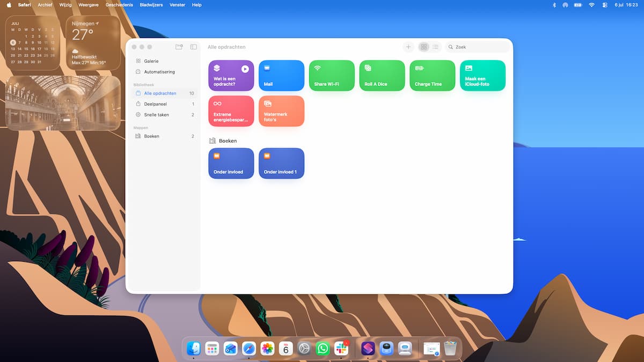Open the Charge Time shortcut

pyautogui.click(x=433, y=75)
